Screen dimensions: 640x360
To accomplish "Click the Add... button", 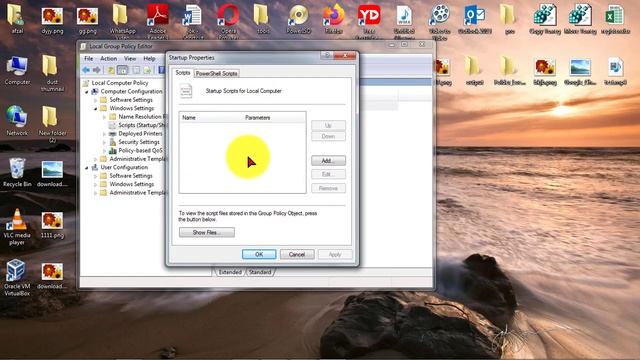I will (x=328, y=161).
